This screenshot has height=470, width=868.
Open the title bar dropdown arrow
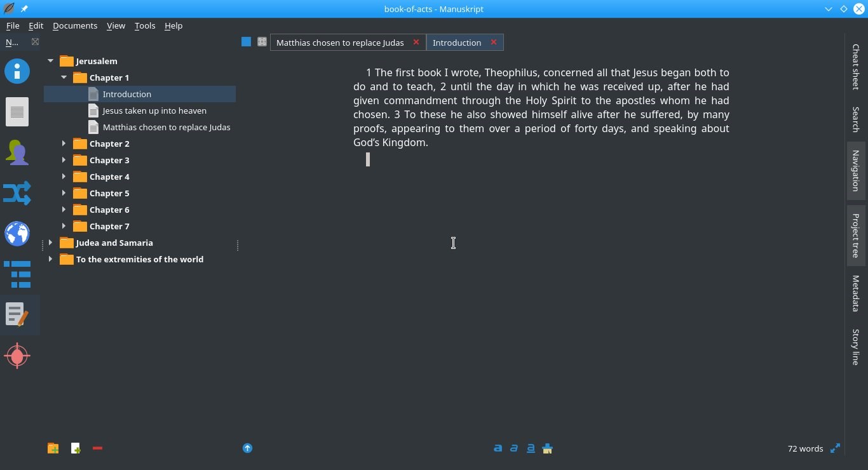coord(829,9)
